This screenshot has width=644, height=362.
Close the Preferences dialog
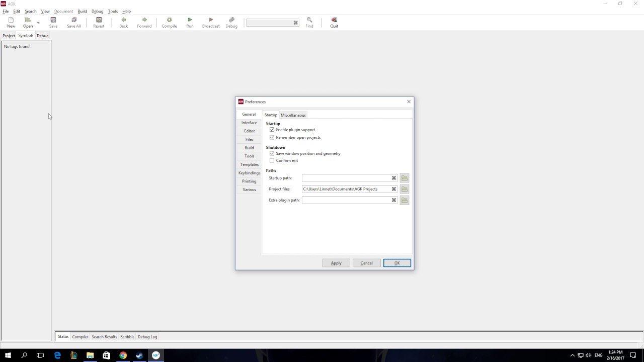click(x=409, y=102)
